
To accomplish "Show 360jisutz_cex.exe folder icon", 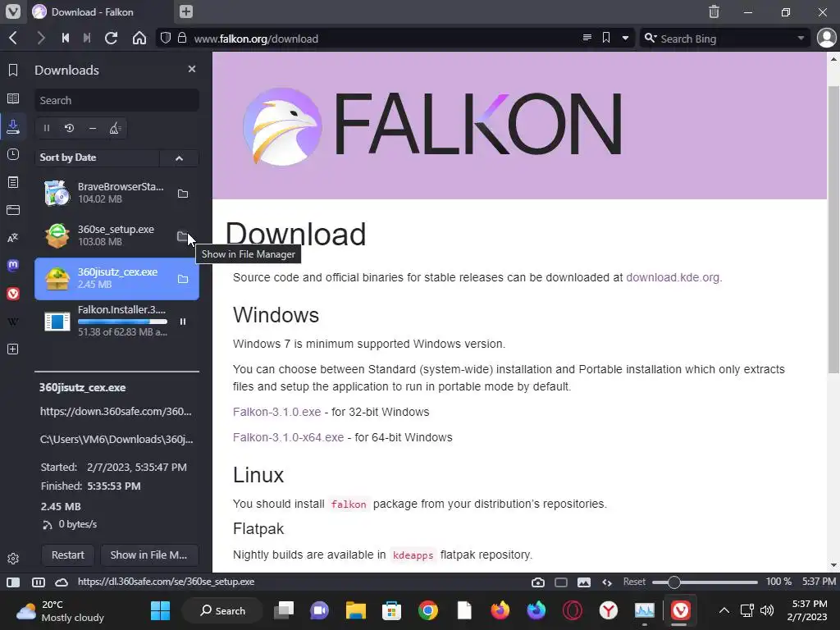I will [x=183, y=279].
